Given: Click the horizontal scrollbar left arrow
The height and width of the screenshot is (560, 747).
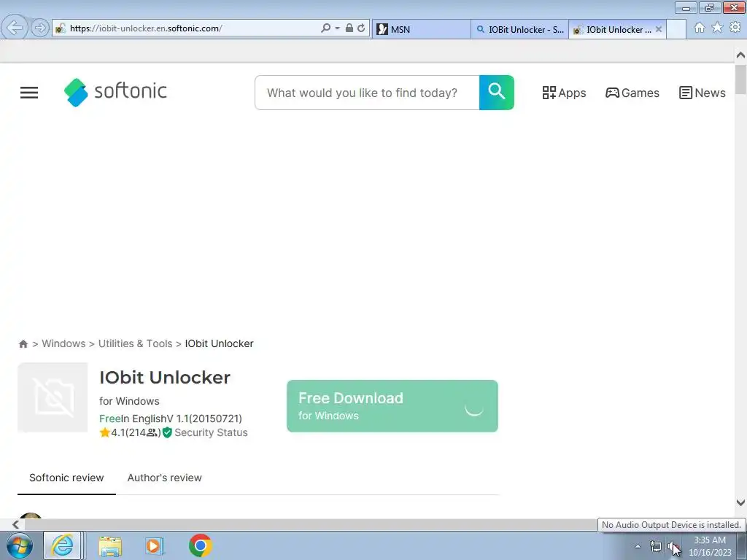Looking at the screenshot, I should [16, 524].
